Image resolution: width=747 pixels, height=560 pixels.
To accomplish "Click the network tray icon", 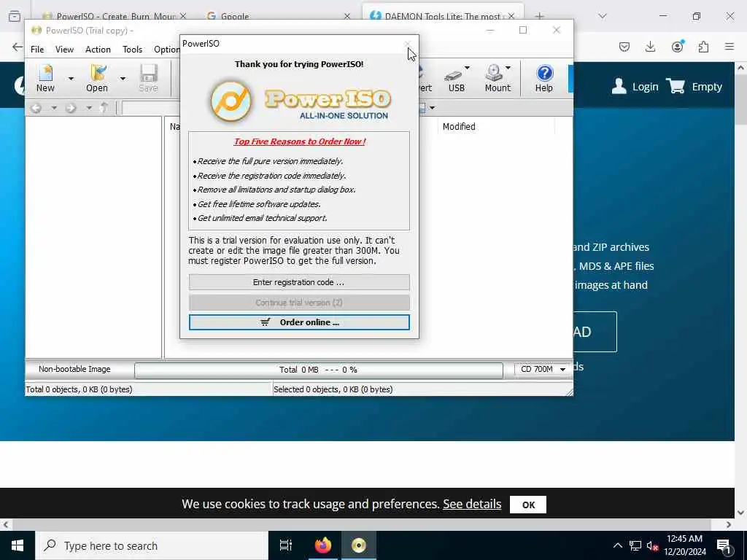I will tap(635, 545).
